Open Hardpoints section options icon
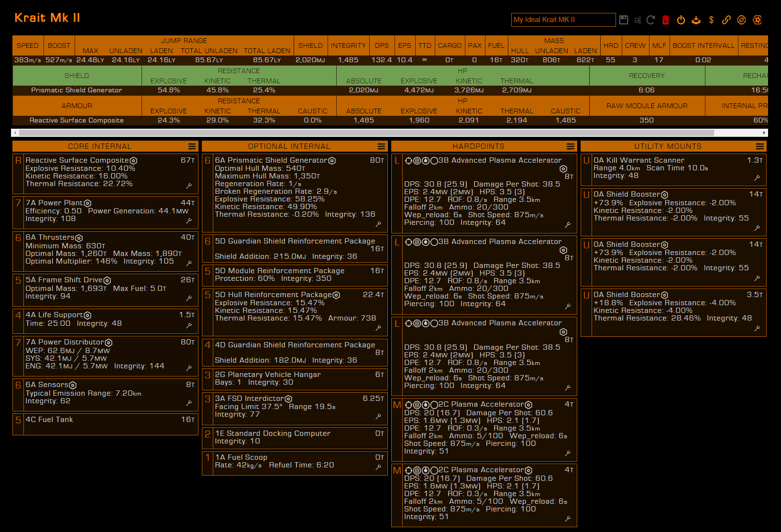 click(x=571, y=146)
